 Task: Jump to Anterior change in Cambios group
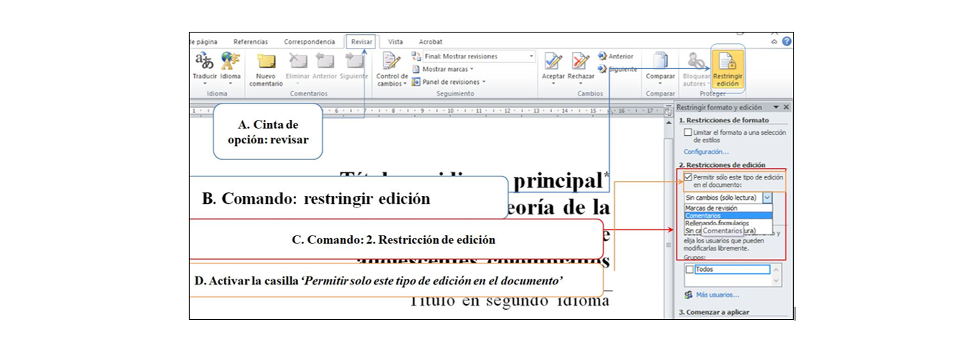pyautogui.click(x=615, y=56)
